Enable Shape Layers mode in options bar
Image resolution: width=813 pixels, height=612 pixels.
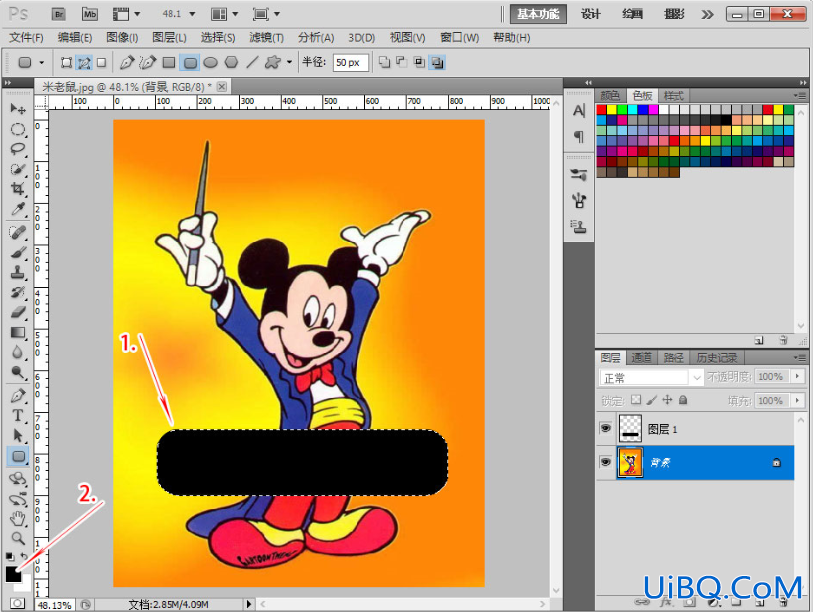point(66,63)
